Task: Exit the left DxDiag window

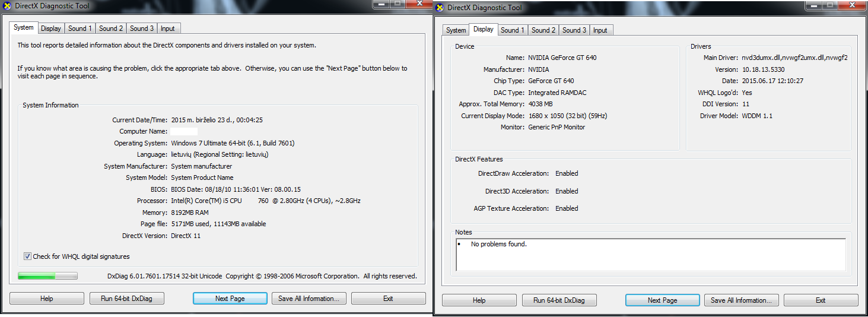Action: pos(388,299)
